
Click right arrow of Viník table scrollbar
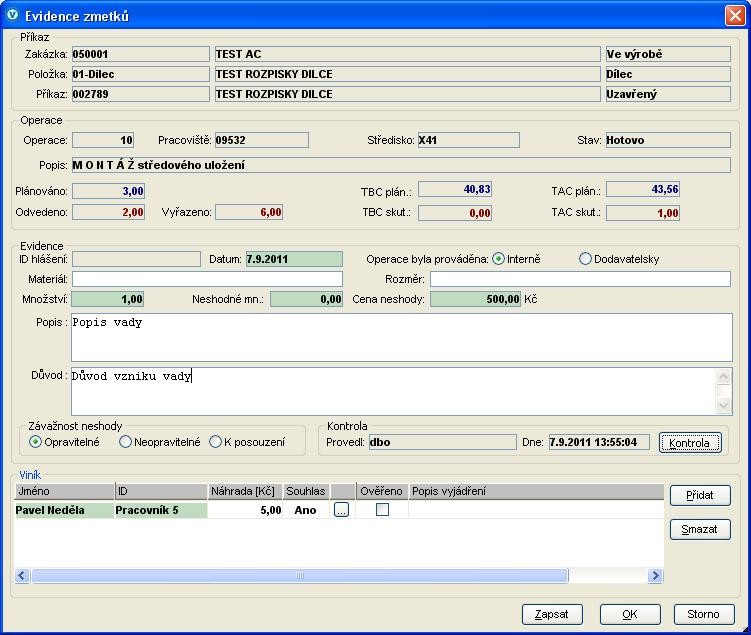655,575
